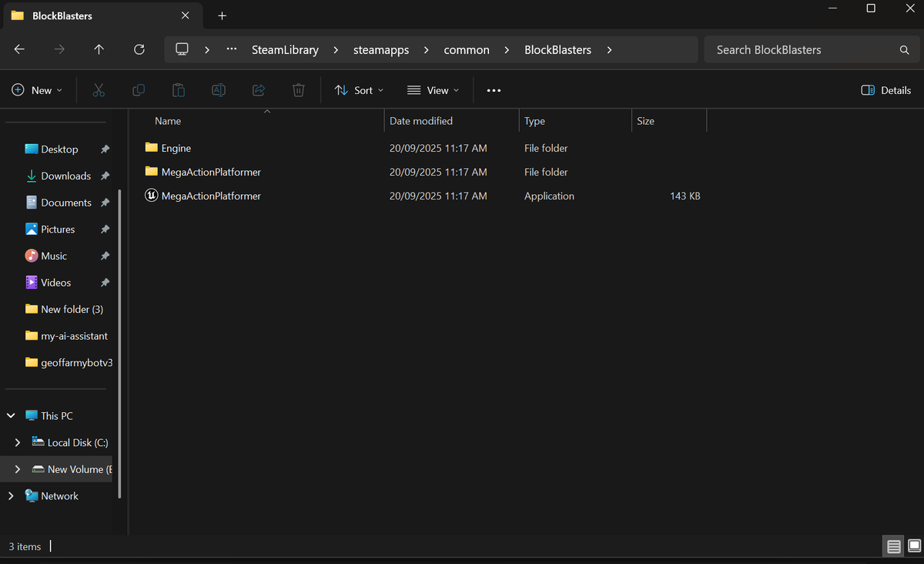This screenshot has height=564, width=924.
Task: Click the navigation pane scrollbar
Action: click(x=119, y=344)
